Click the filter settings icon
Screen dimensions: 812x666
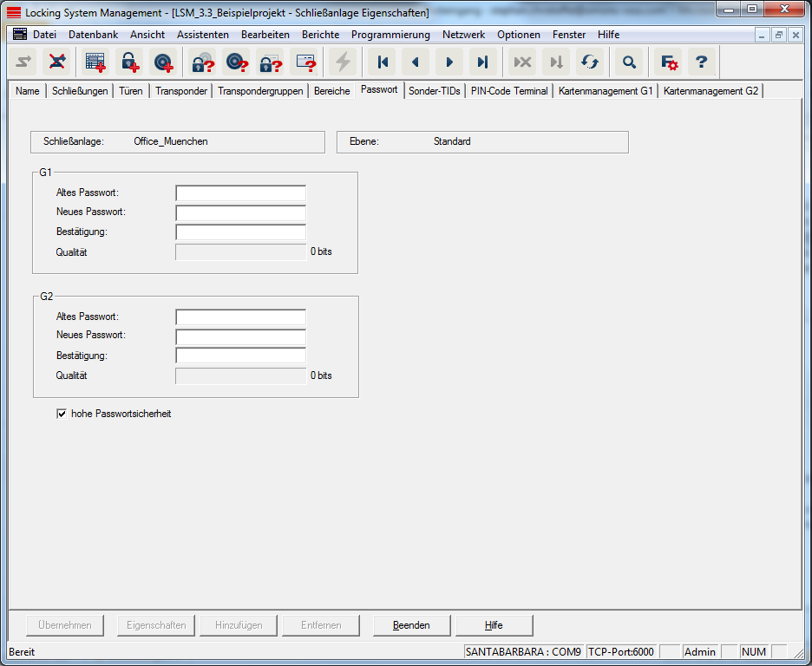pyautogui.click(x=669, y=62)
